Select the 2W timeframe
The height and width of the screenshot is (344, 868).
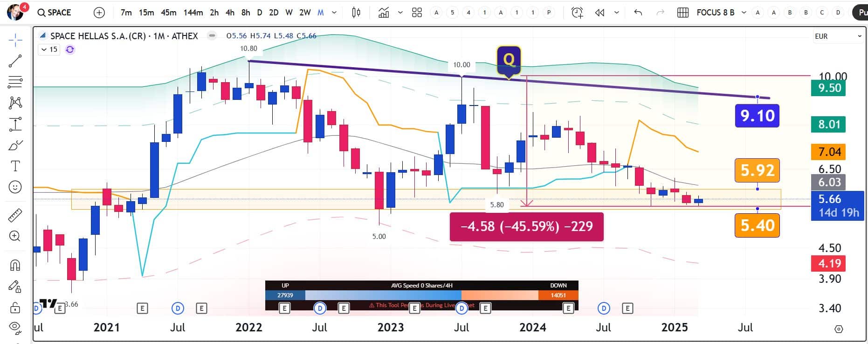pos(305,13)
